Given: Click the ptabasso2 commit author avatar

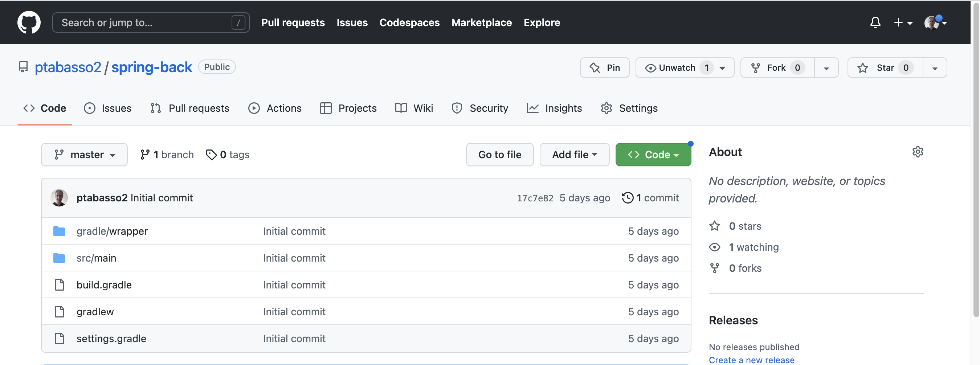Looking at the screenshot, I should coord(59,198).
